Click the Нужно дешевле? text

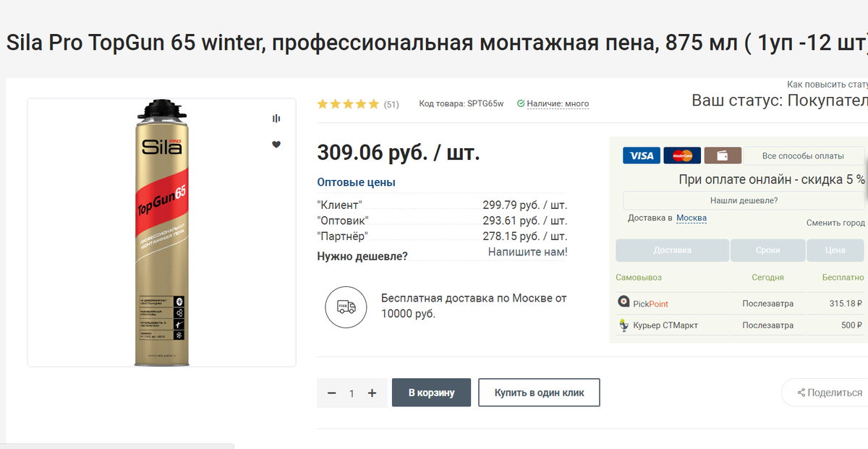(x=362, y=256)
